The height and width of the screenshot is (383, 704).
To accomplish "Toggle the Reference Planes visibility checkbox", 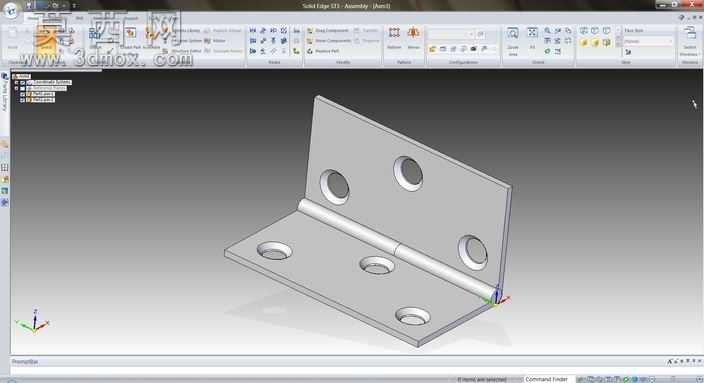I will click(x=23, y=88).
